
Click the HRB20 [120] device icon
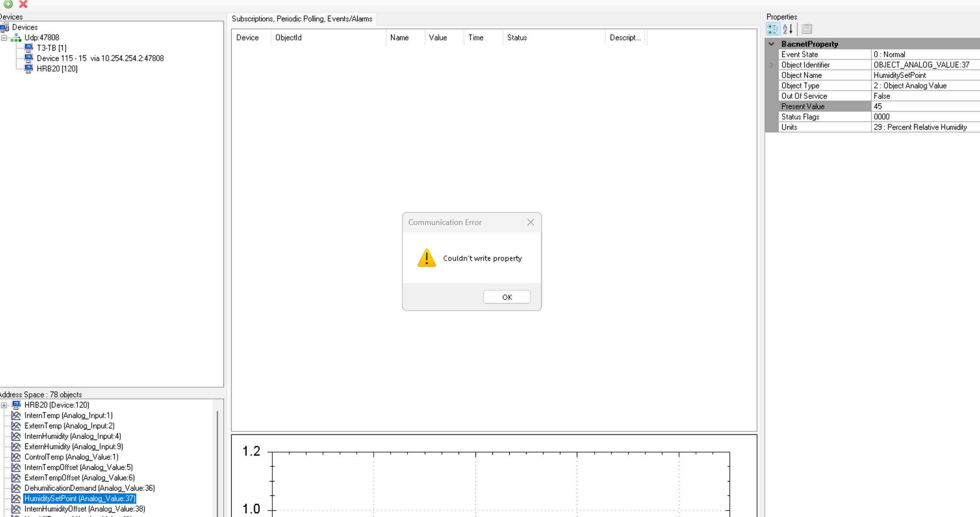pyautogui.click(x=29, y=68)
